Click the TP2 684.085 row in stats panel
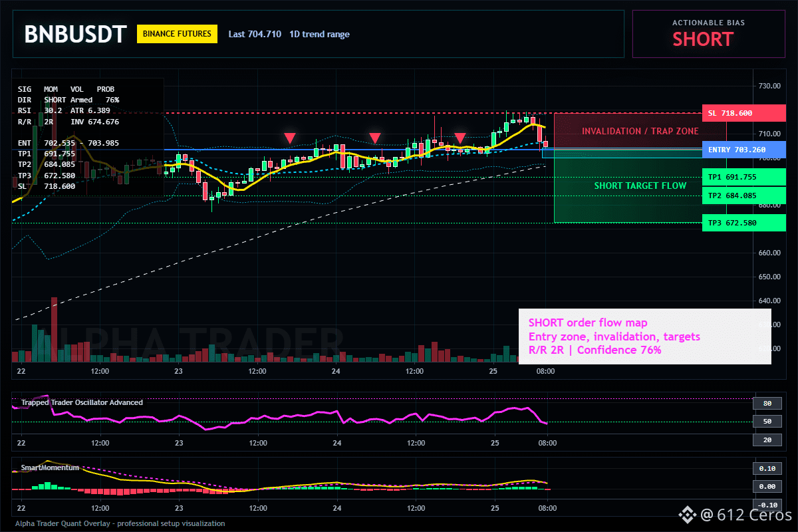Viewport: 798px width, 532px height. tap(47, 164)
